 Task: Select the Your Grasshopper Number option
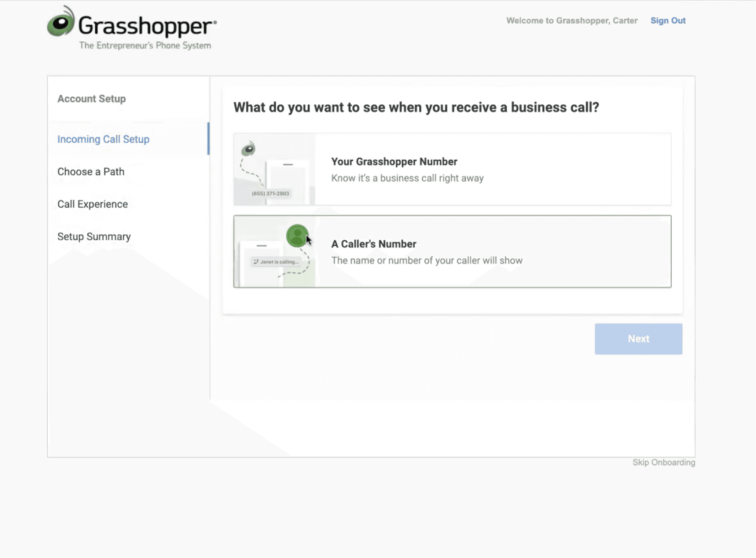point(452,169)
